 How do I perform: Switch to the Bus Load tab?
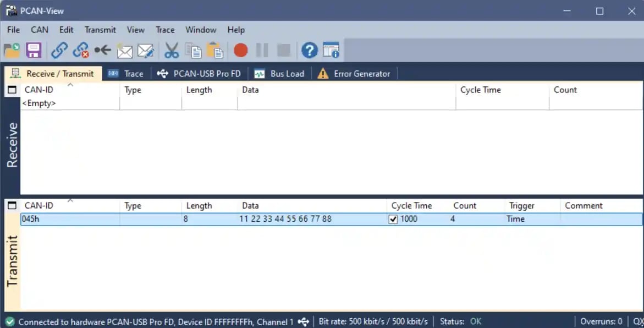(280, 74)
